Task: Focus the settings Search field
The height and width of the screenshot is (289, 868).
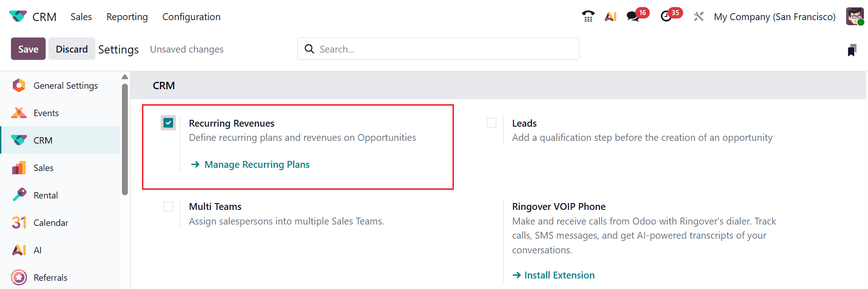Action: pyautogui.click(x=438, y=49)
